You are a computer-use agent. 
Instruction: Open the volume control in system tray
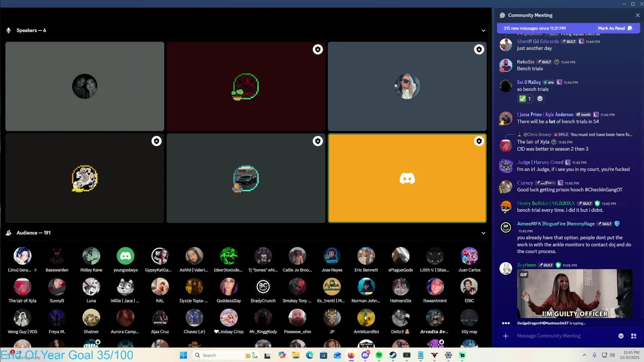coord(612,355)
